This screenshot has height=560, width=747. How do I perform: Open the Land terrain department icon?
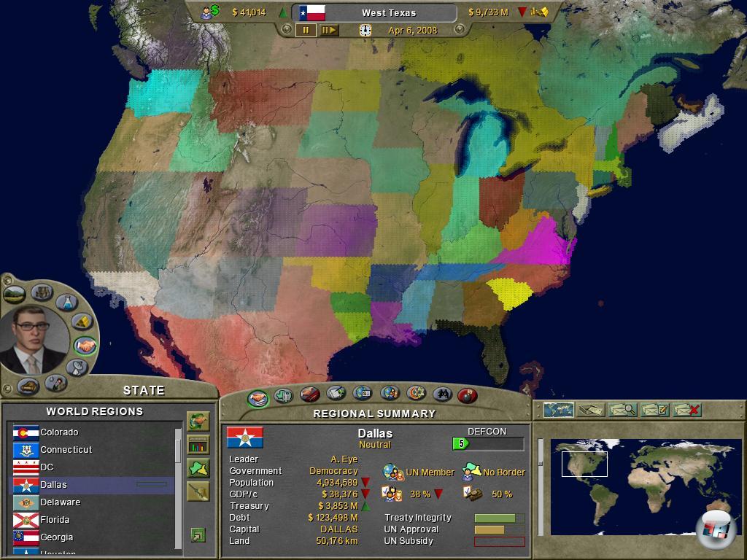click(x=15, y=295)
